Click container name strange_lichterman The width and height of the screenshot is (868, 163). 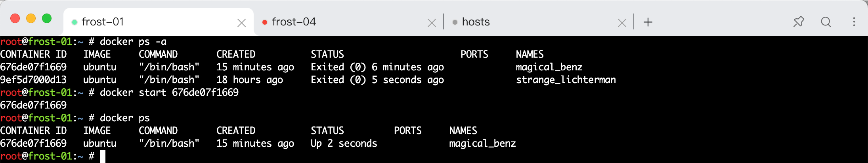click(x=566, y=80)
